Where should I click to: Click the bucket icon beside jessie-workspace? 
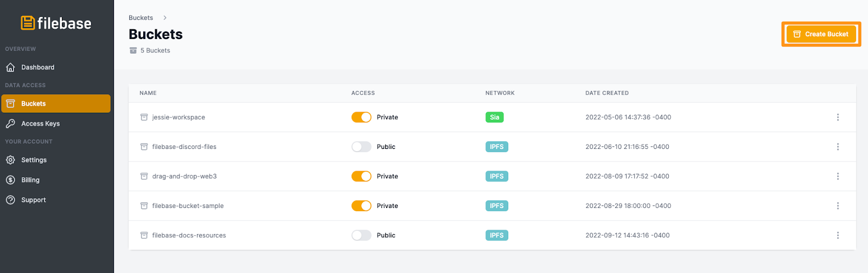[x=144, y=117]
